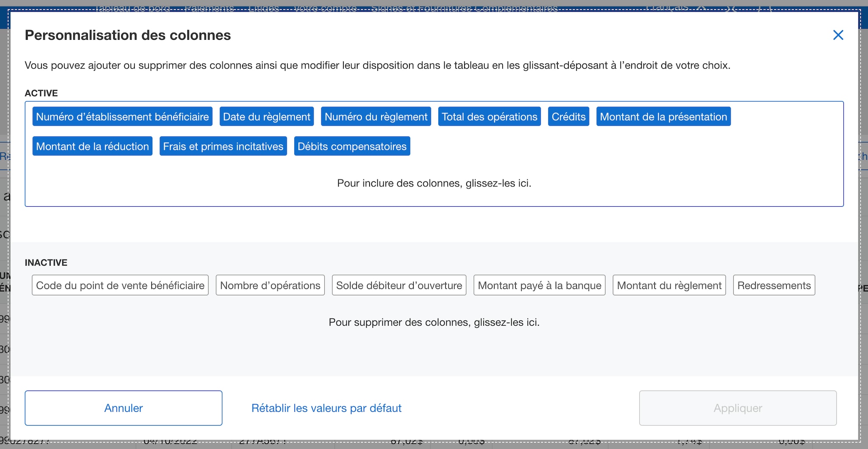
Task: Select inactive column Code du point de vente bénéficiaire
Action: tap(120, 285)
